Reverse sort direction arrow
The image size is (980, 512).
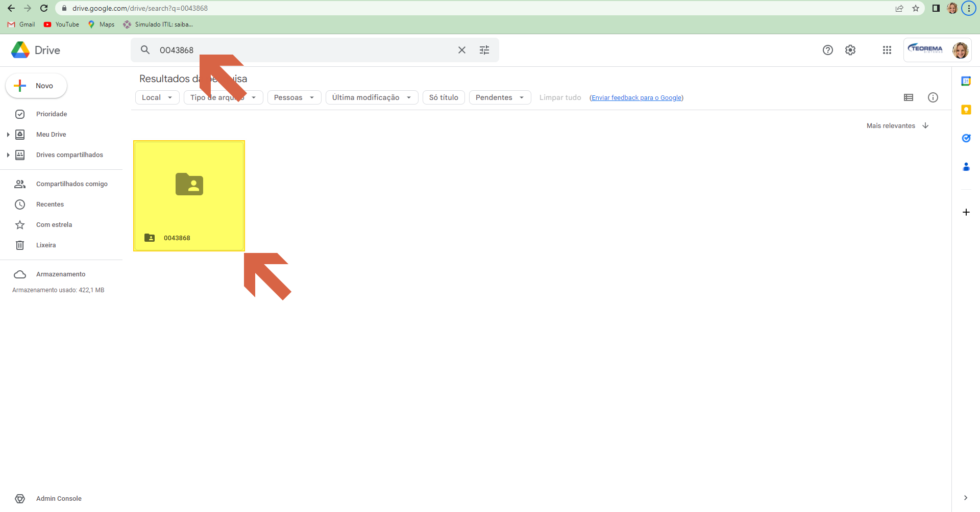point(925,126)
